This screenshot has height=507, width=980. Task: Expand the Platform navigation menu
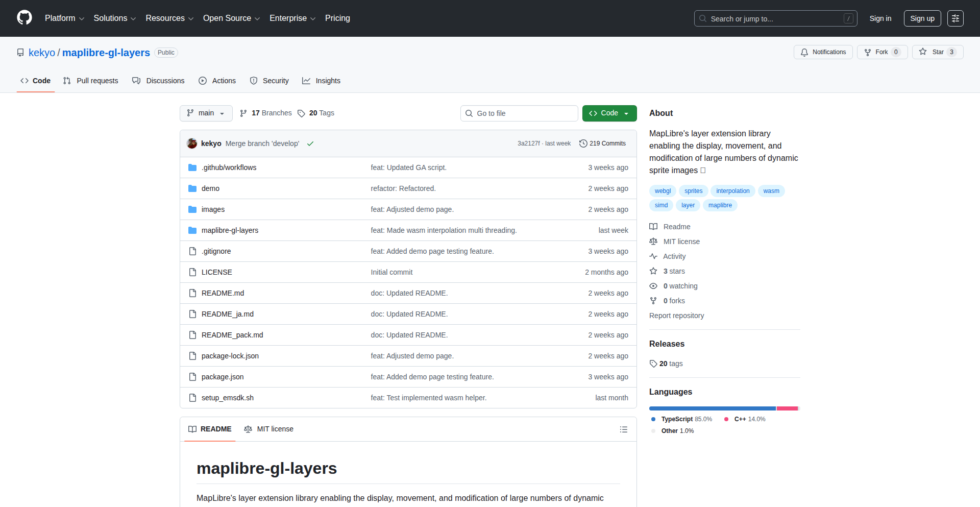tap(64, 18)
